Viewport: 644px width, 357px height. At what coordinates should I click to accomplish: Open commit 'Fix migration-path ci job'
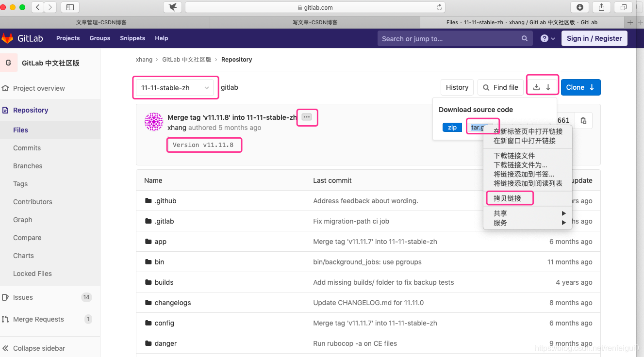[351, 221]
